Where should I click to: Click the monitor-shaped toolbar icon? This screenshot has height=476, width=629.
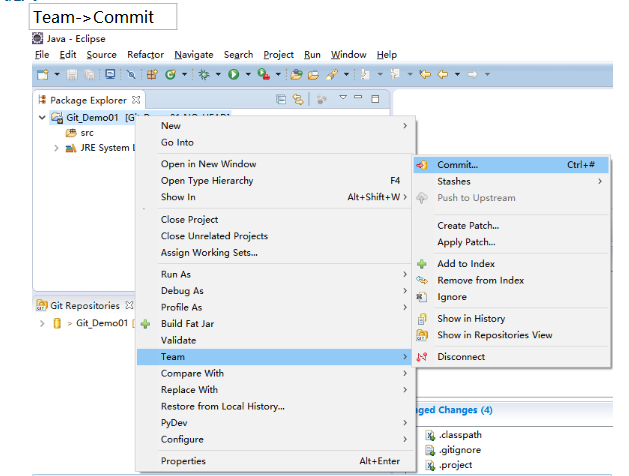click(x=110, y=74)
